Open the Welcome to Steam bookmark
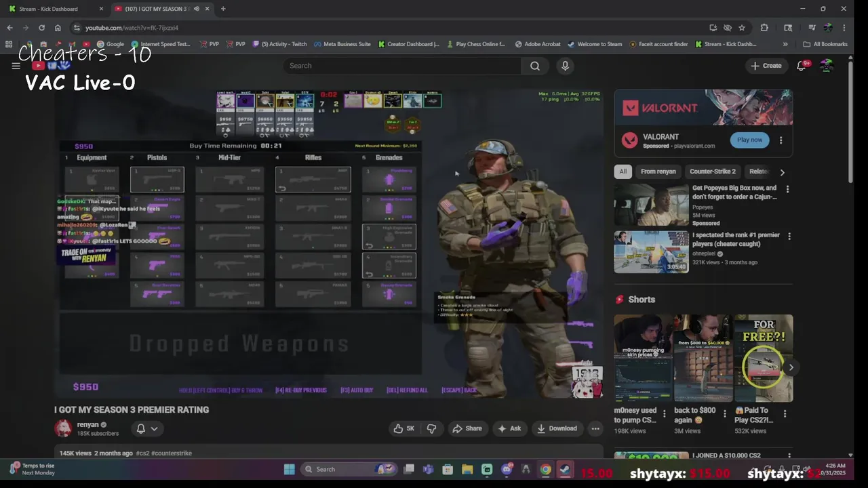 tap(595, 44)
